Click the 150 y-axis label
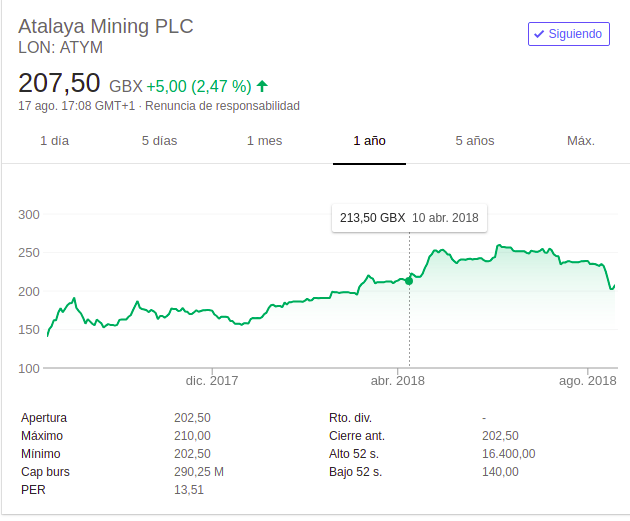Viewport: 630px width, 521px height. click(x=29, y=330)
